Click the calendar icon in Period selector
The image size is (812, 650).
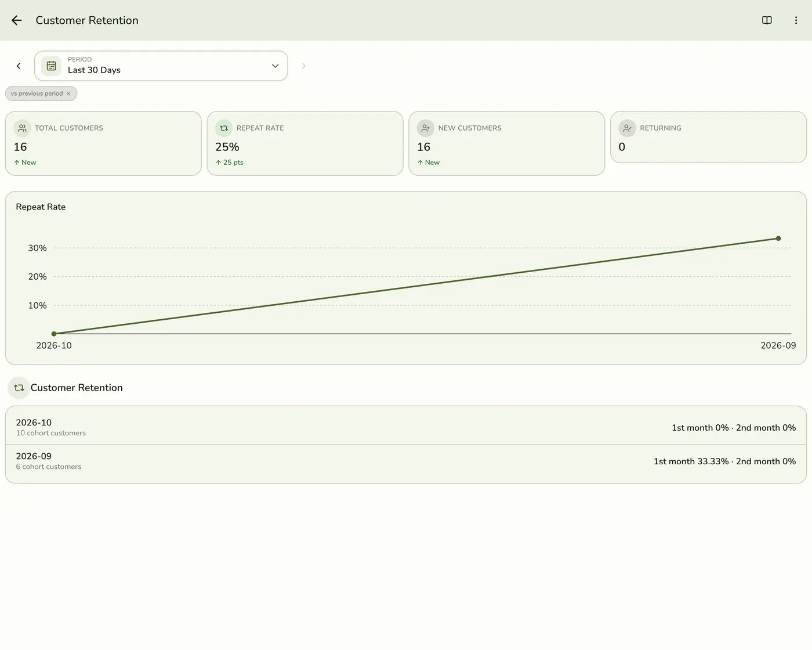pos(51,66)
